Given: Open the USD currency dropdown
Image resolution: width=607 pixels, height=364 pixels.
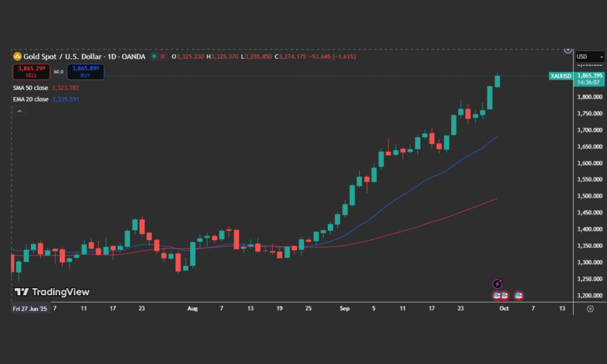Looking at the screenshot, I should tap(590, 56).
